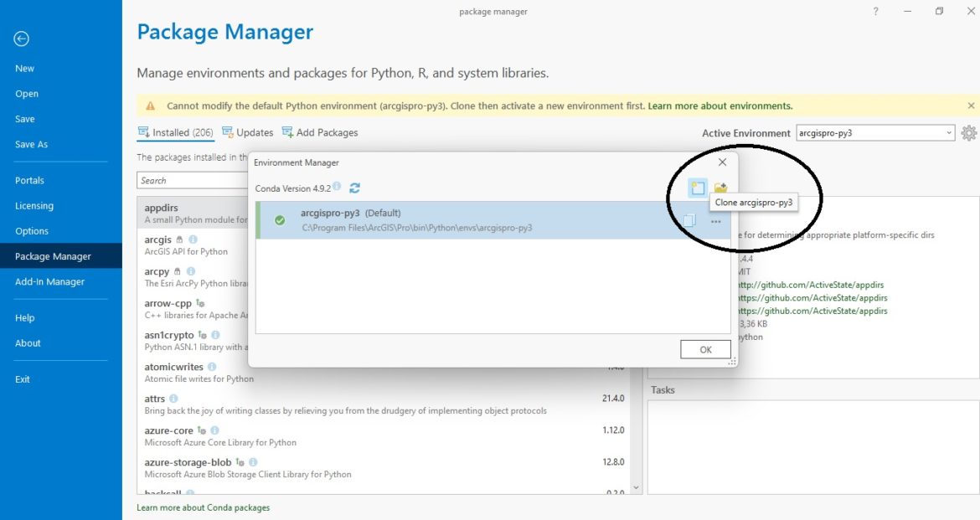Viewport: 980px width, 520px height.
Task: Switch to the Updates tab
Action: (247, 132)
